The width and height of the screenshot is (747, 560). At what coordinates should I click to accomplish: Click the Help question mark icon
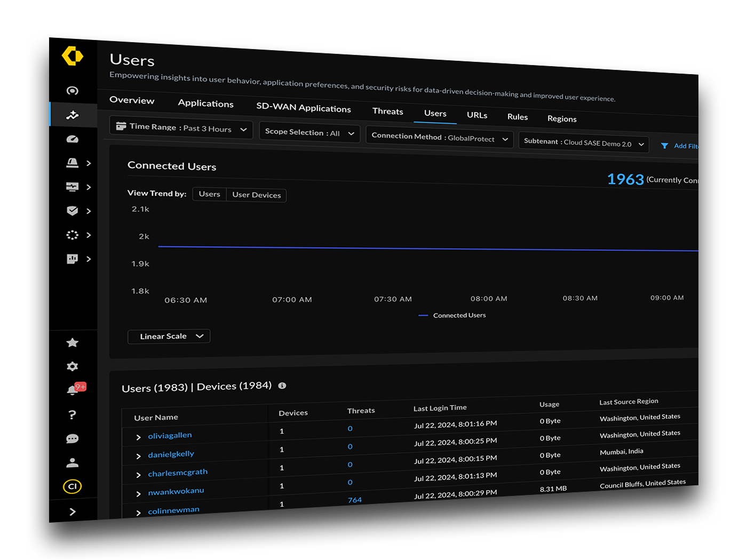click(x=72, y=414)
